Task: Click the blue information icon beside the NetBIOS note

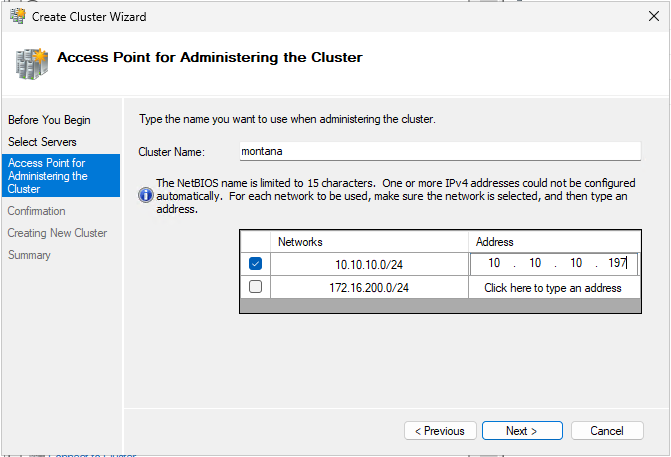Action: (146, 196)
